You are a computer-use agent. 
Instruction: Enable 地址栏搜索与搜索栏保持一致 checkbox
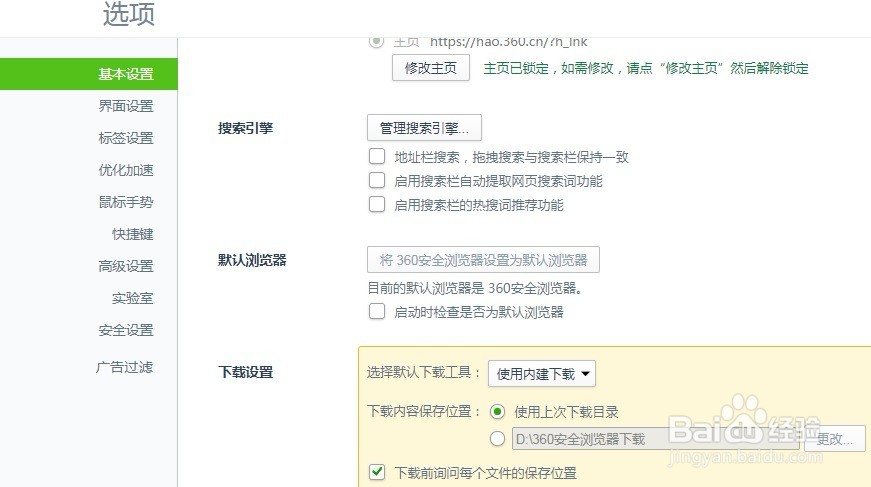click(x=377, y=157)
